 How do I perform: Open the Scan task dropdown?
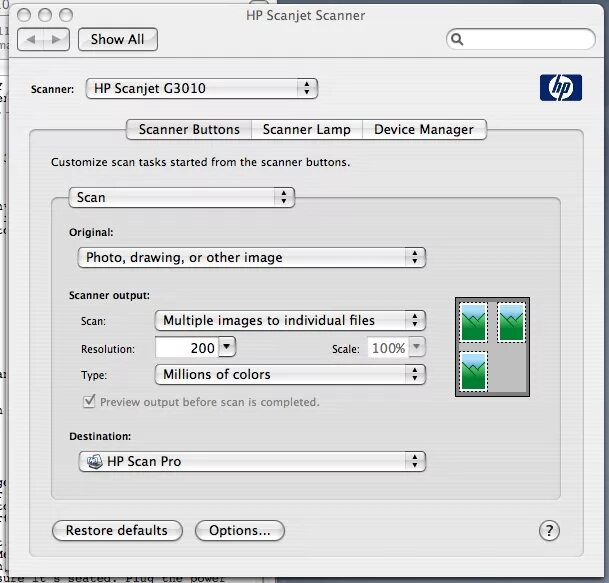(x=181, y=197)
